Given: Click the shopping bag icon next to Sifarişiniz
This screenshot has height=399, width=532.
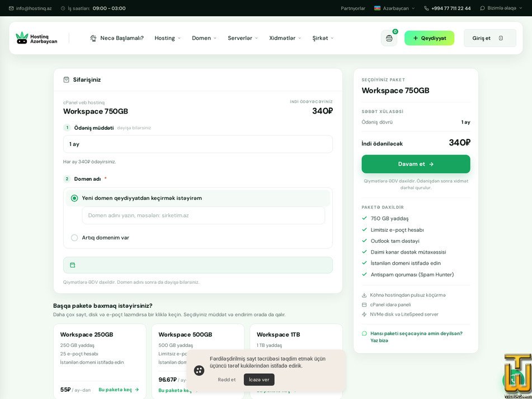Looking at the screenshot, I should pos(67,79).
